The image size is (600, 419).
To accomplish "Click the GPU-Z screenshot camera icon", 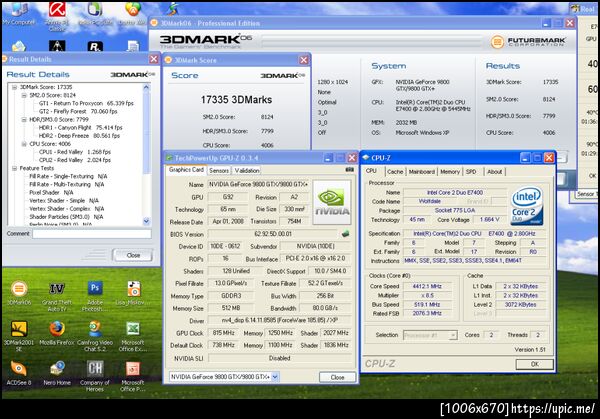I will (349, 170).
